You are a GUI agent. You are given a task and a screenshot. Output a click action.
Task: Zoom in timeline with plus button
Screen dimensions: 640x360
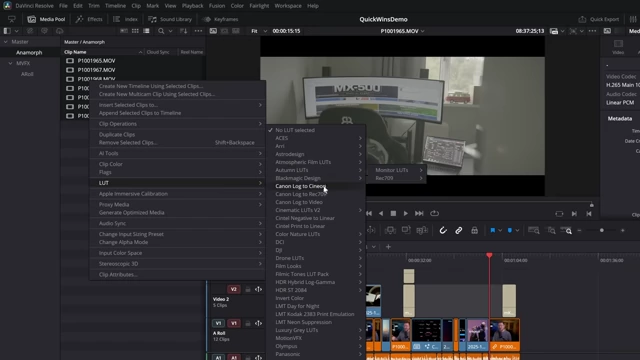tap(622, 231)
